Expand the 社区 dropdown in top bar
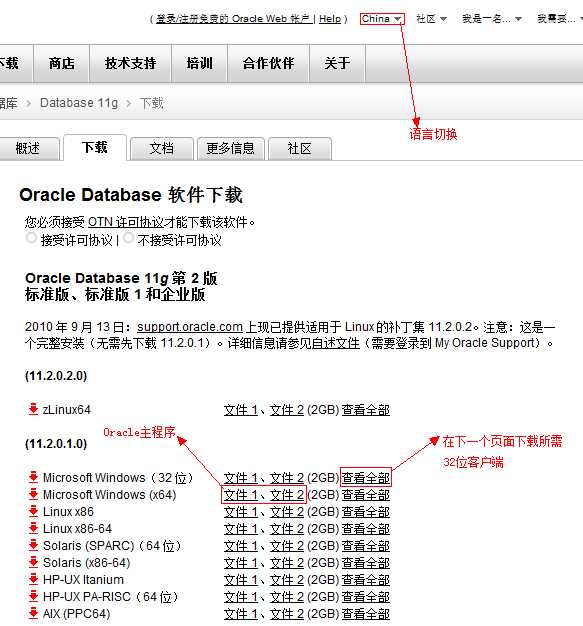Viewport: 583px width, 626px height. [431, 19]
